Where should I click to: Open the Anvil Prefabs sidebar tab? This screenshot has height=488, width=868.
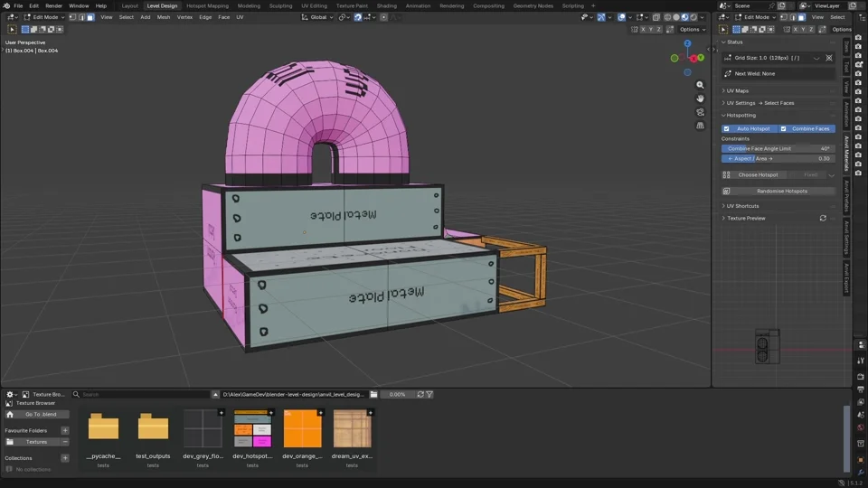pos(846,196)
